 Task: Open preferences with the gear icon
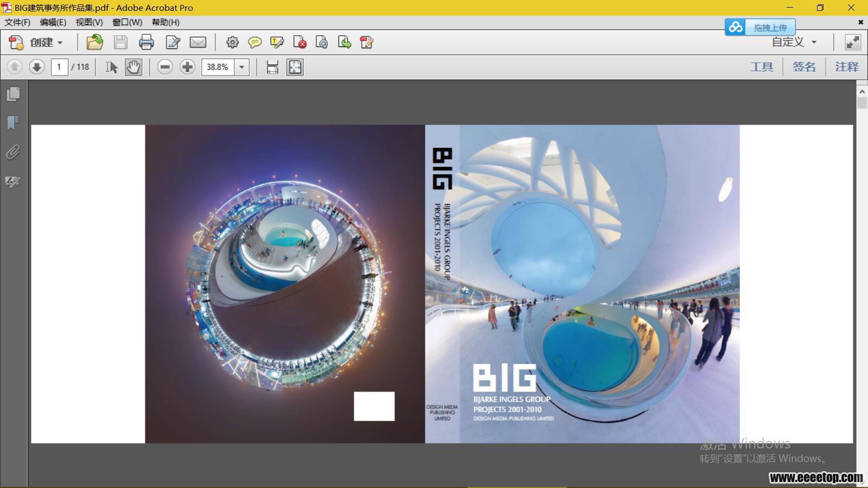pyautogui.click(x=232, y=42)
